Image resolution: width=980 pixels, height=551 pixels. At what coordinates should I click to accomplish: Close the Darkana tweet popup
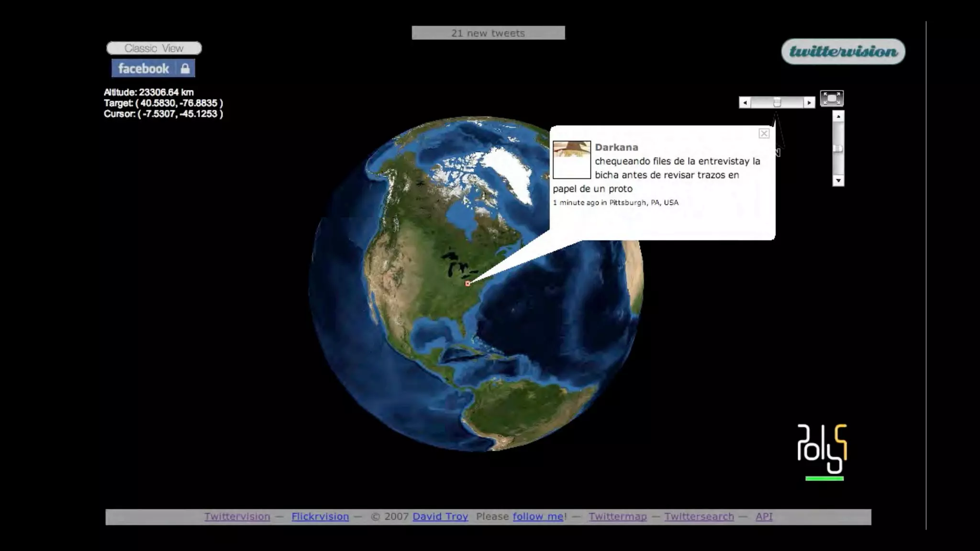point(764,133)
